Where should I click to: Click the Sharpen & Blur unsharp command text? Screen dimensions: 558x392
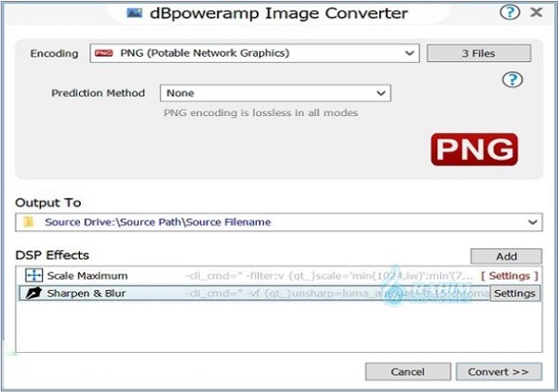pyautogui.click(x=338, y=294)
